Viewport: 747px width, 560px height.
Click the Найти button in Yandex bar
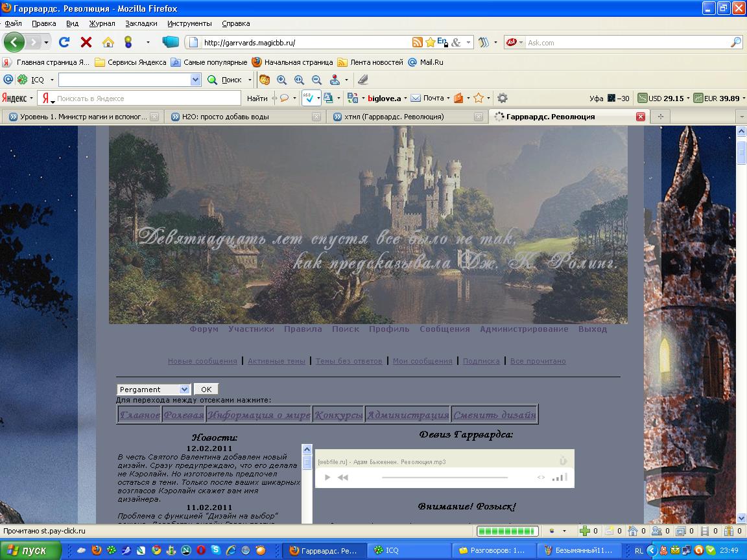click(x=257, y=98)
